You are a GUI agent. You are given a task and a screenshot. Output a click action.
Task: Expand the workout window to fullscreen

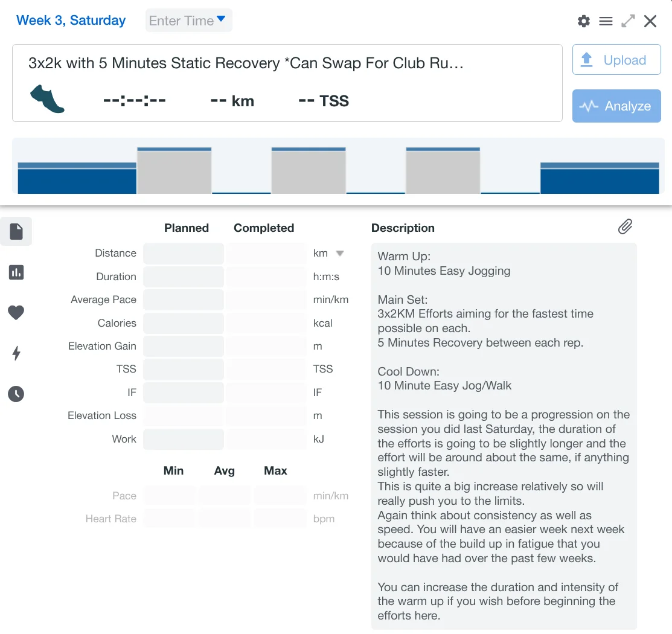pyautogui.click(x=628, y=21)
